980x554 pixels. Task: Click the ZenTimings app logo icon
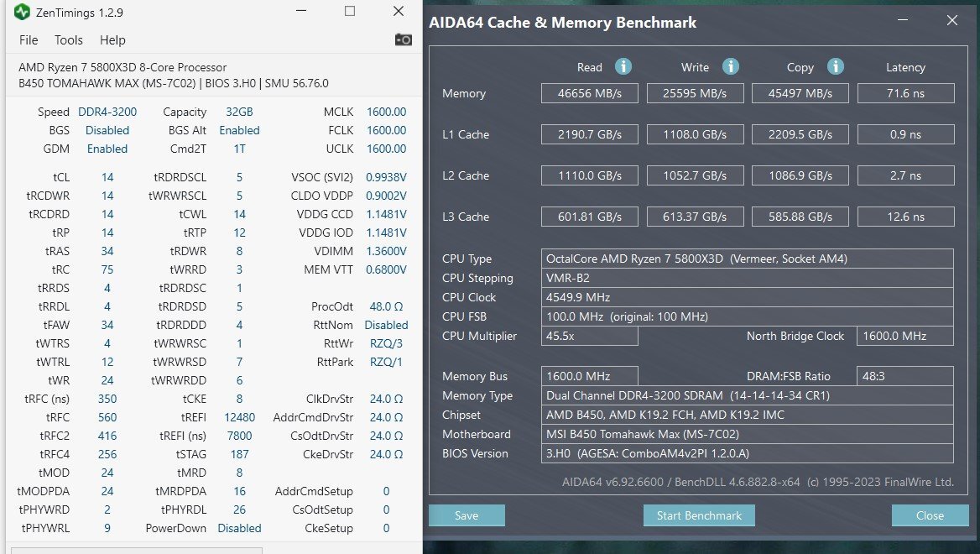22,12
